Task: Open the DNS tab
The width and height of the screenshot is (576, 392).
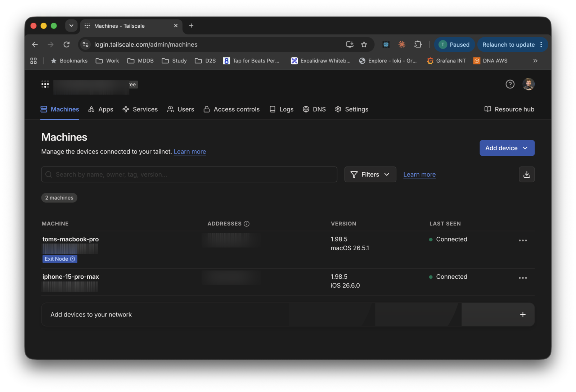Action: (314, 109)
